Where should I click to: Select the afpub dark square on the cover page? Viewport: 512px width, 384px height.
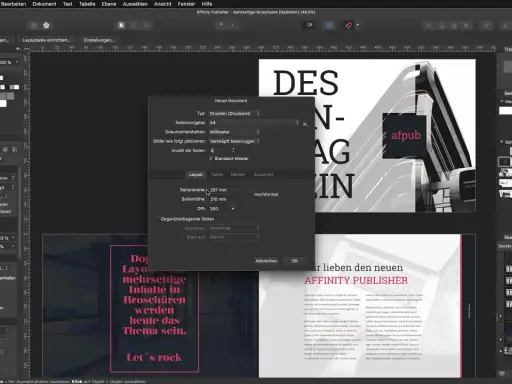click(x=404, y=136)
